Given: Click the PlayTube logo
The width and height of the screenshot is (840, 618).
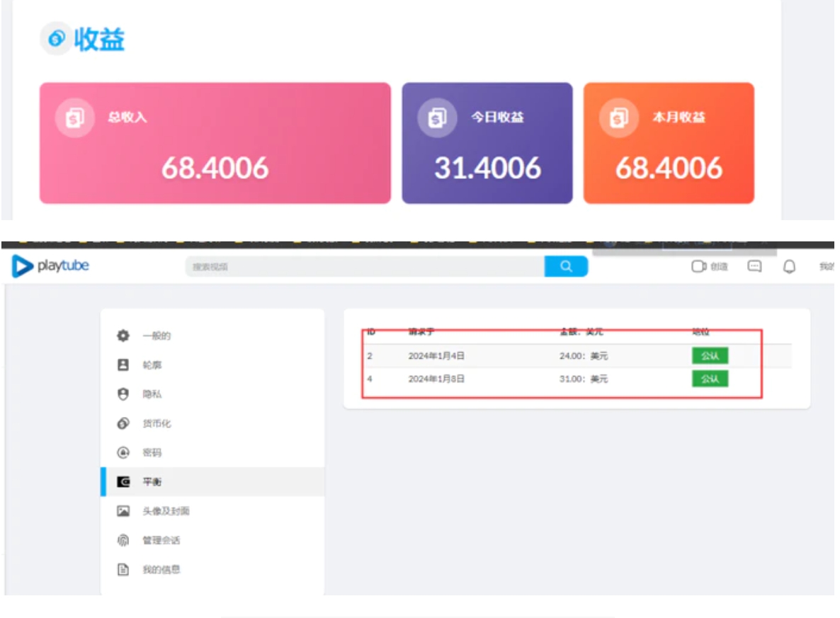Looking at the screenshot, I should coord(50,267).
